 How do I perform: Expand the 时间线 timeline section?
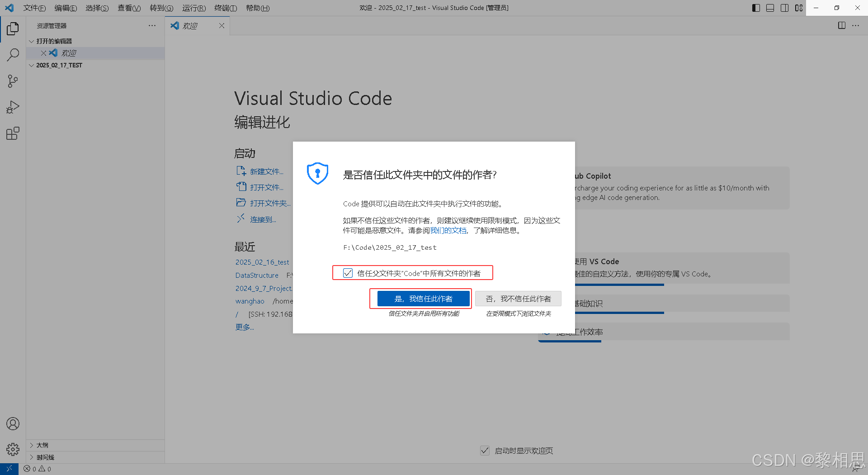click(x=95, y=457)
